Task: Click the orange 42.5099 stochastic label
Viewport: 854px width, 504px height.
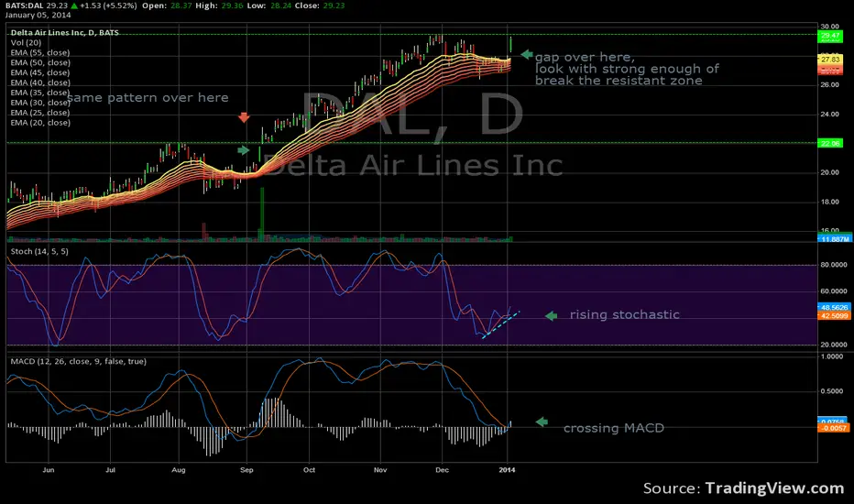Action: click(834, 315)
